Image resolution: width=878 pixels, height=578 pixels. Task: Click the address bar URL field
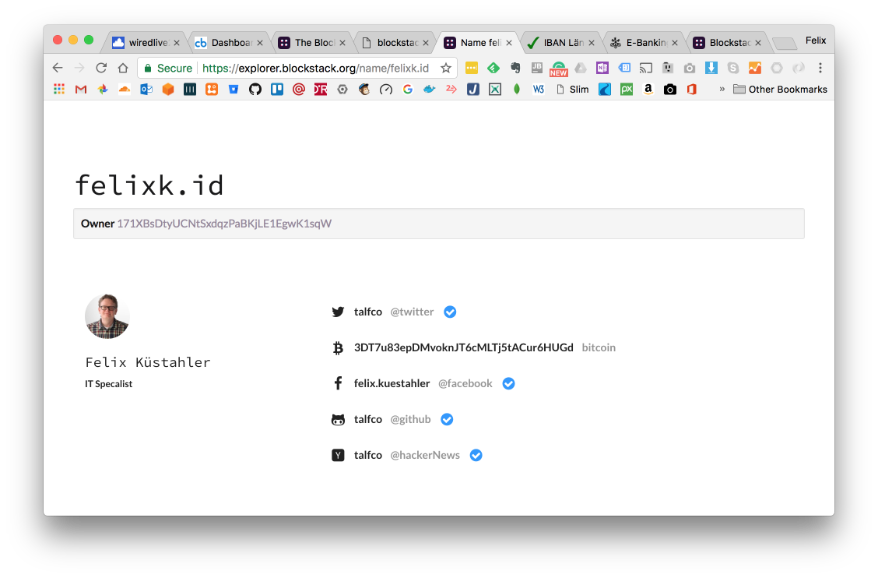pyautogui.click(x=315, y=68)
